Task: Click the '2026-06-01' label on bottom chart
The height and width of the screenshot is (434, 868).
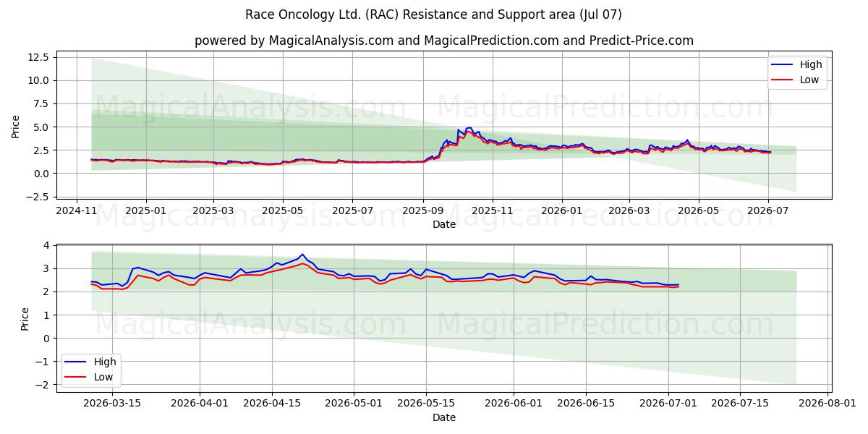Action: [x=514, y=404]
